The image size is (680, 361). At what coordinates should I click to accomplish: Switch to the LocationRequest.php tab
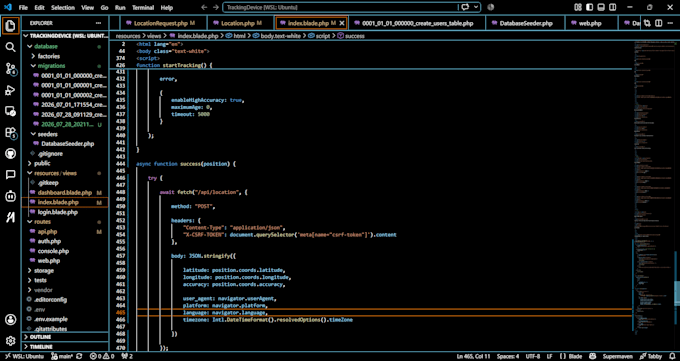163,23
